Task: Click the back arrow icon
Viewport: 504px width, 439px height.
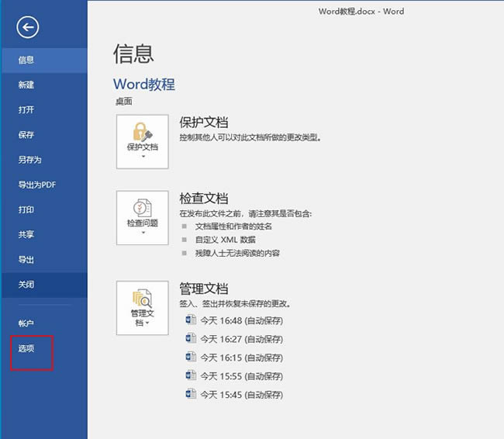Action: click(28, 28)
